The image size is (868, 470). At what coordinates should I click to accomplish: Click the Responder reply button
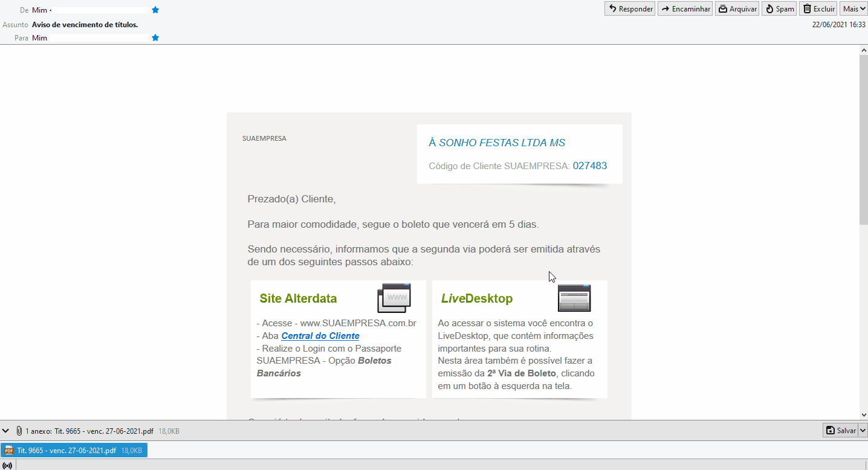click(630, 9)
